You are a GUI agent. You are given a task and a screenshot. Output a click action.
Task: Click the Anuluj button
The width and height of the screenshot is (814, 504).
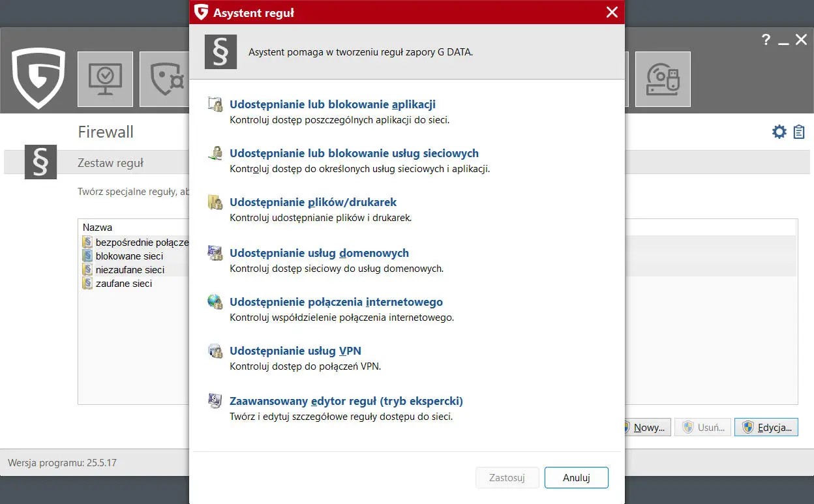point(576,477)
